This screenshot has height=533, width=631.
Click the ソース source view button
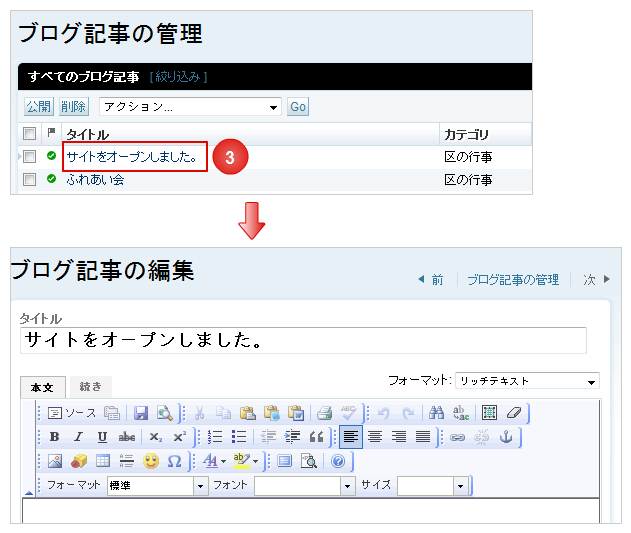[x=72, y=413]
